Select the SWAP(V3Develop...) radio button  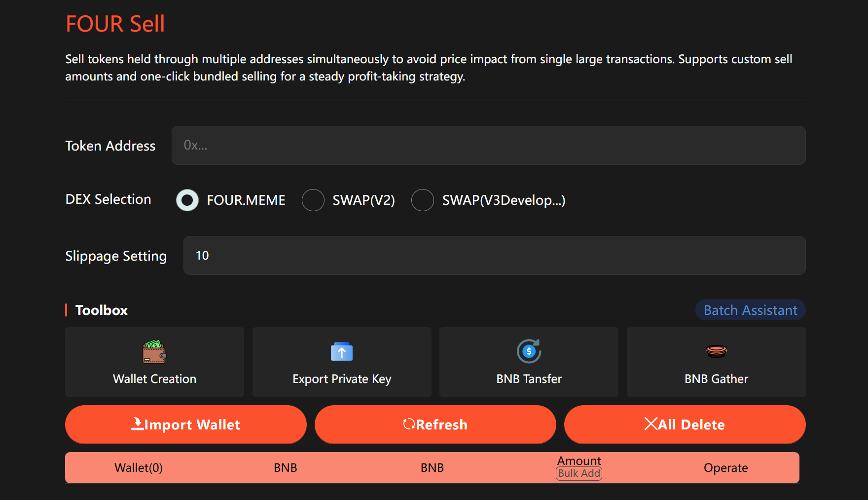pyautogui.click(x=423, y=200)
